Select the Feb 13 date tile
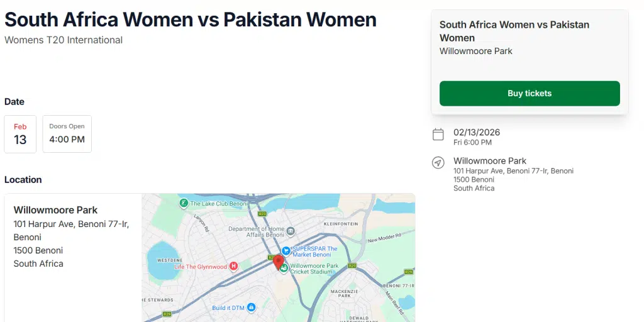This screenshot has height=322, width=644. (x=20, y=134)
